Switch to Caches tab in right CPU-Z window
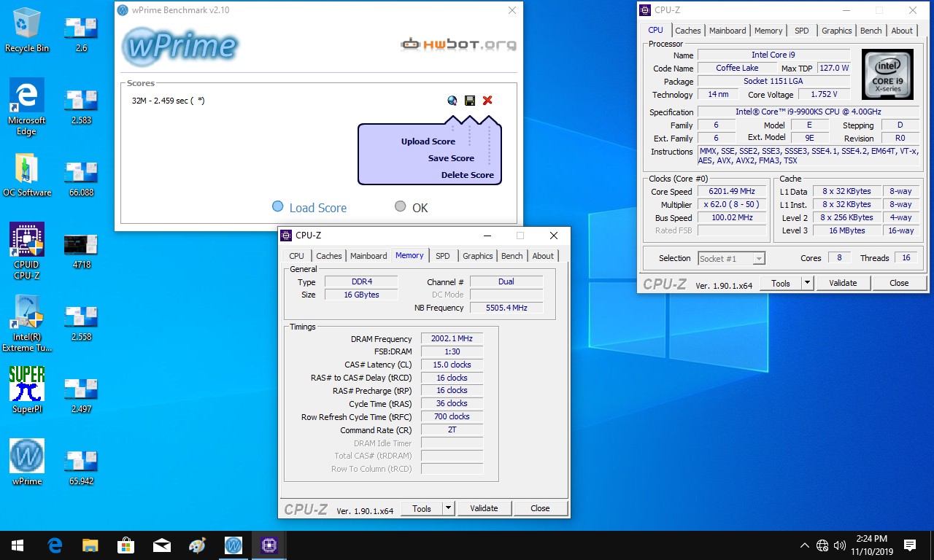Screen dimensions: 934x560 687,31
